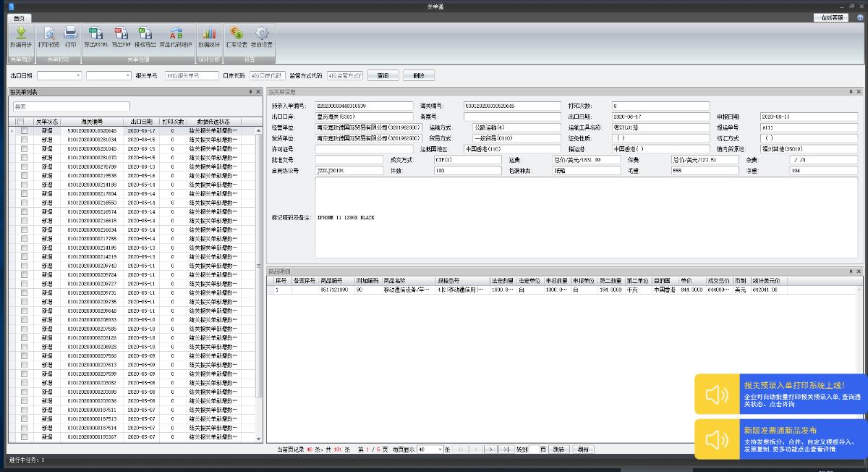Click the 打印 printer icon
868x472 pixels.
click(70, 33)
